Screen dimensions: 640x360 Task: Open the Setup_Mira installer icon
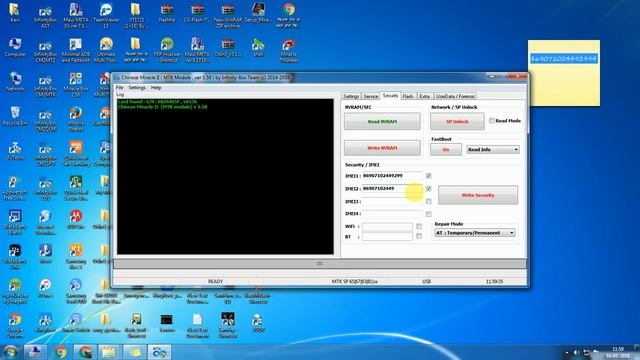(258, 13)
